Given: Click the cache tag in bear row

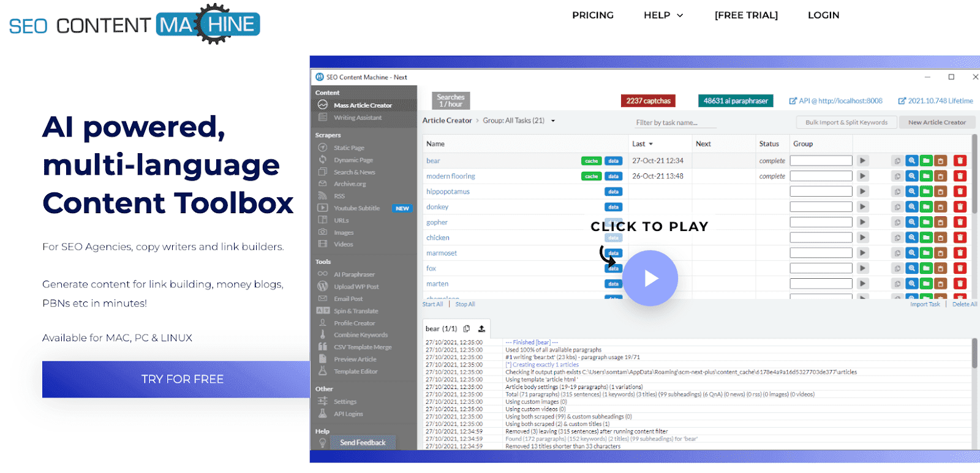Looking at the screenshot, I should (x=591, y=161).
